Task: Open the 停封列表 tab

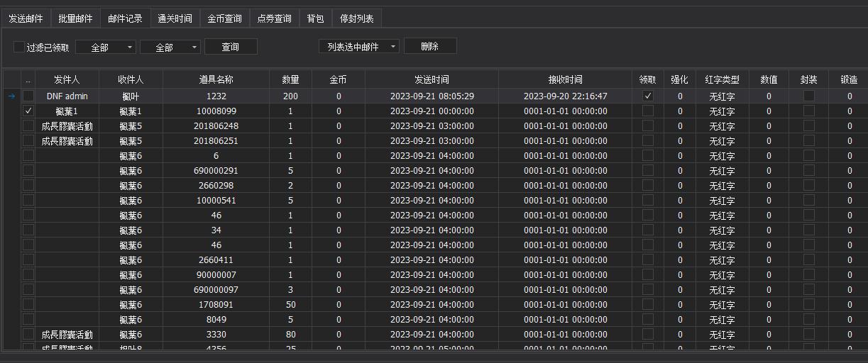Action: click(357, 18)
